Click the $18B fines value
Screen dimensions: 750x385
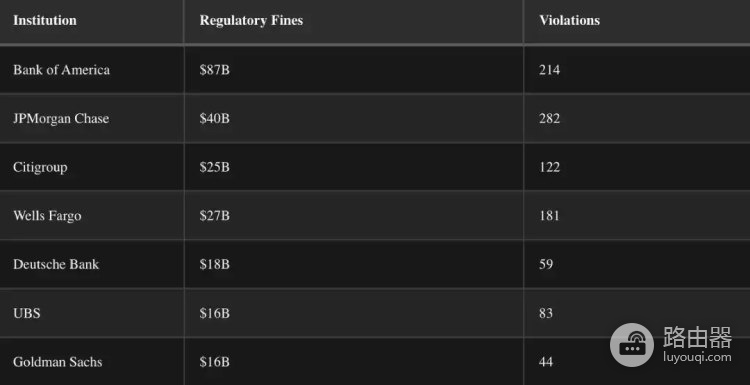[214, 264]
